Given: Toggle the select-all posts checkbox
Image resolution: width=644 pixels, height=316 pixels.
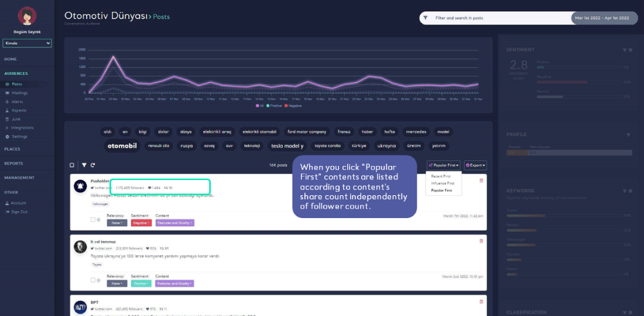Looking at the screenshot, I should point(72,165).
